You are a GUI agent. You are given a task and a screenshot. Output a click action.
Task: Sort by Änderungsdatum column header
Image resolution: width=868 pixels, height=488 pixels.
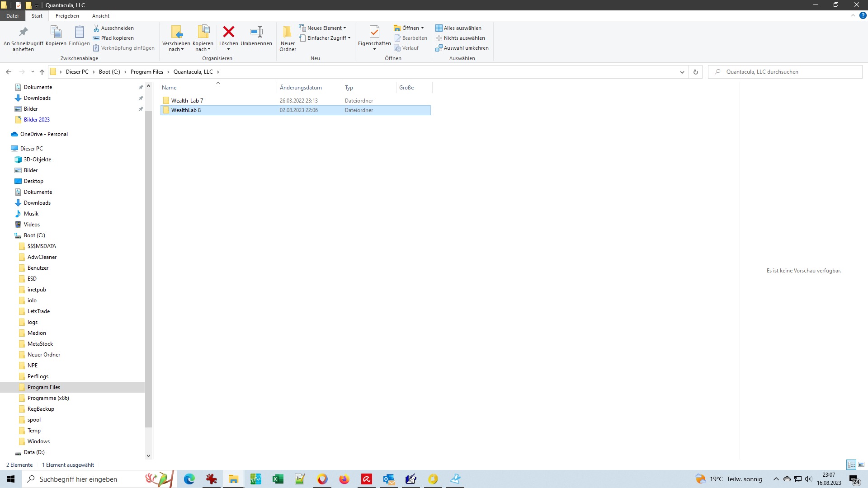(309, 88)
